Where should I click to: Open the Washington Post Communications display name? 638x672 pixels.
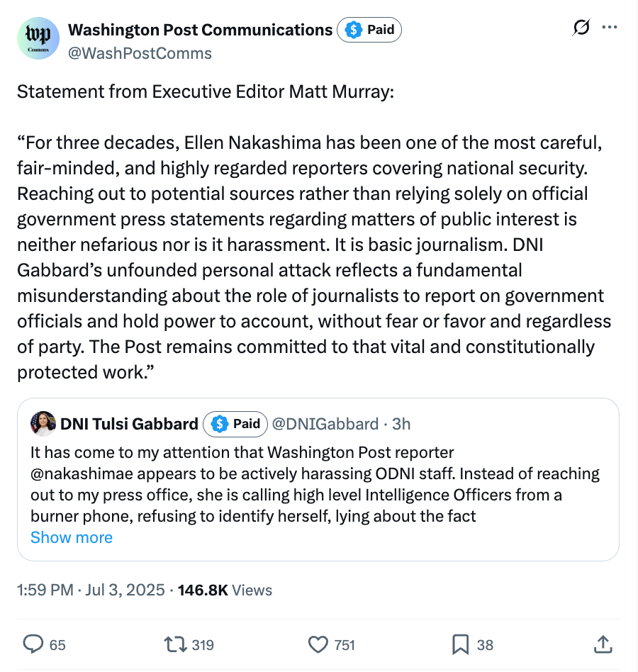[201, 30]
